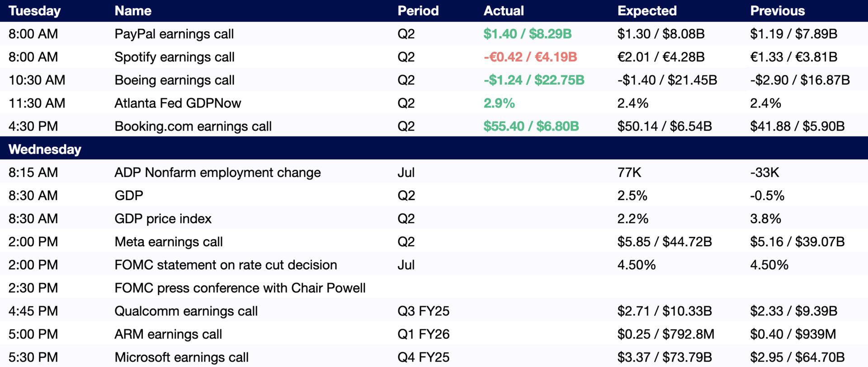The width and height of the screenshot is (868, 367).
Task: Click the Previous column header
Action: click(x=777, y=11)
